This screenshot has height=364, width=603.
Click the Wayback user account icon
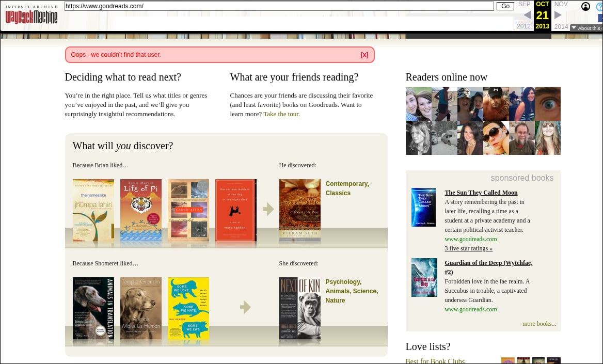pos(585,7)
